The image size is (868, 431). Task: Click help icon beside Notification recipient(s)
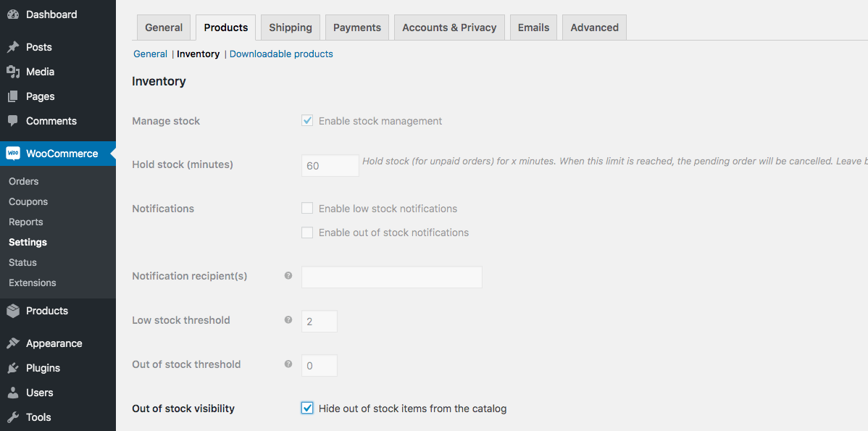click(288, 275)
